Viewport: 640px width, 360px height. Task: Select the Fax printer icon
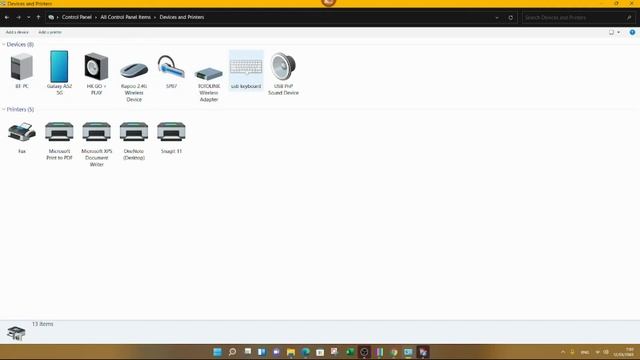tap(22, 132)
